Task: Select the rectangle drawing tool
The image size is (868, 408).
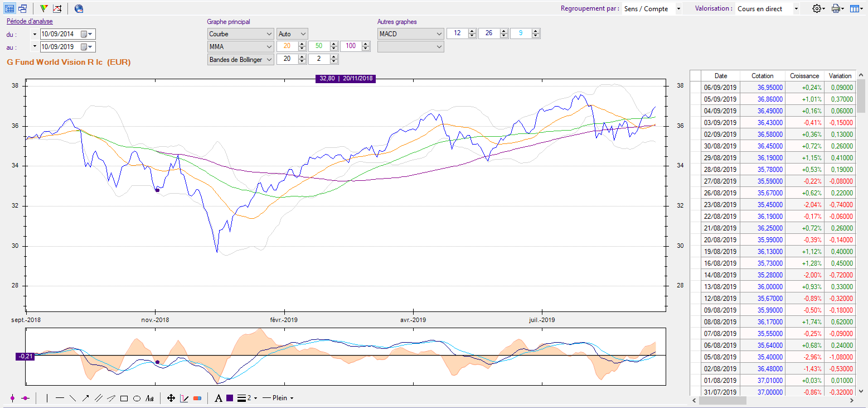Action: pos(124,399)
